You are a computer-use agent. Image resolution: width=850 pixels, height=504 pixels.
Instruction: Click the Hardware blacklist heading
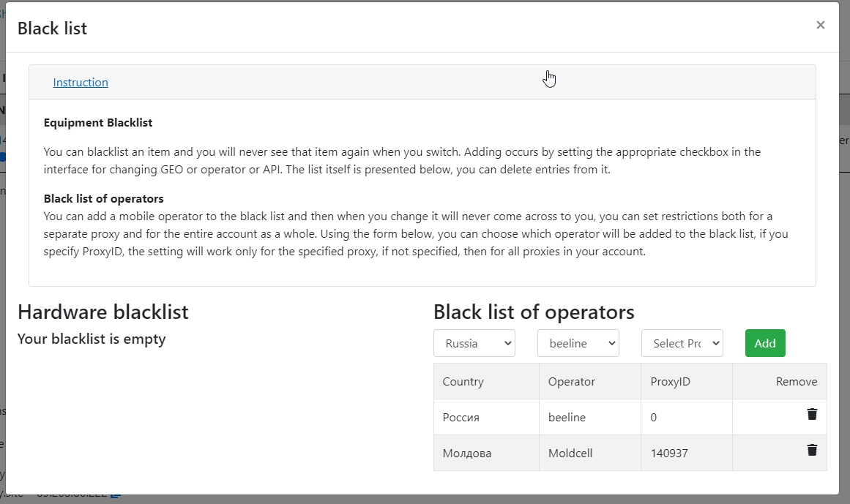click(x=102, y=312)
